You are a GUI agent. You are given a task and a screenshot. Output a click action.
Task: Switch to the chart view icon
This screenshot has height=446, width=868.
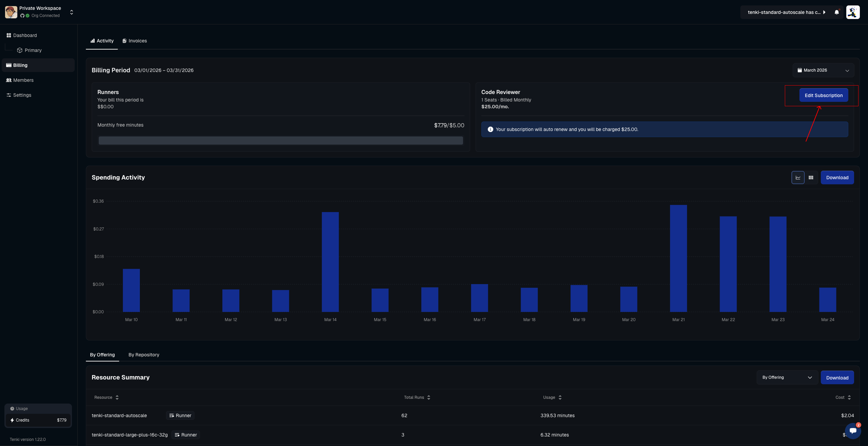click(798, 178)
